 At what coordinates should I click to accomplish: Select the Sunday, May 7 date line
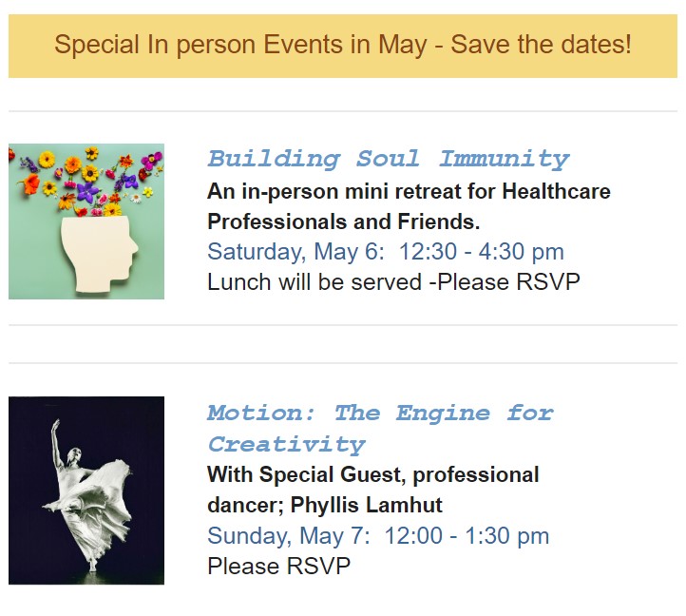point(378,535)
